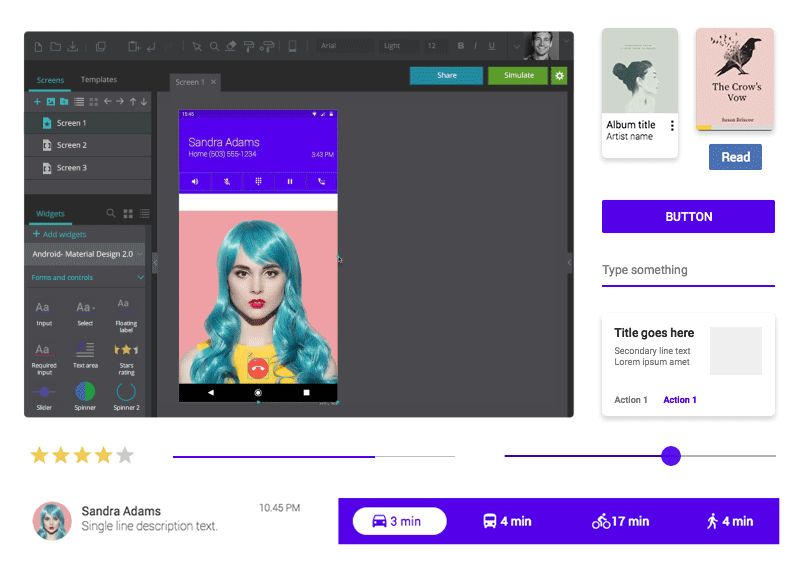Image resolution: width=804 pixels, height=575 pixels.
Task: Select the pointer selection tool
Action: click(x=197, y=47)
